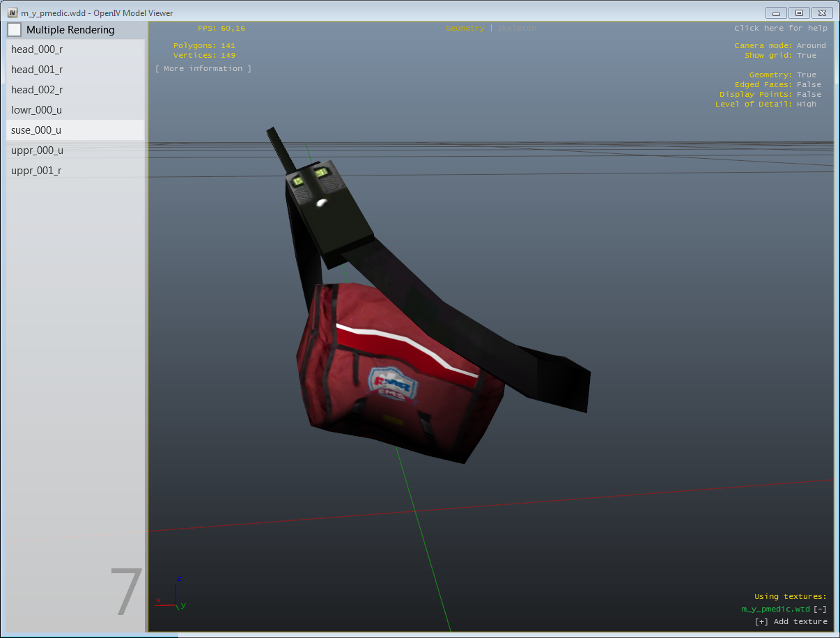Toggle the Edged Faces option
Screen dimensions: 840x638
(x=809, y=85)
